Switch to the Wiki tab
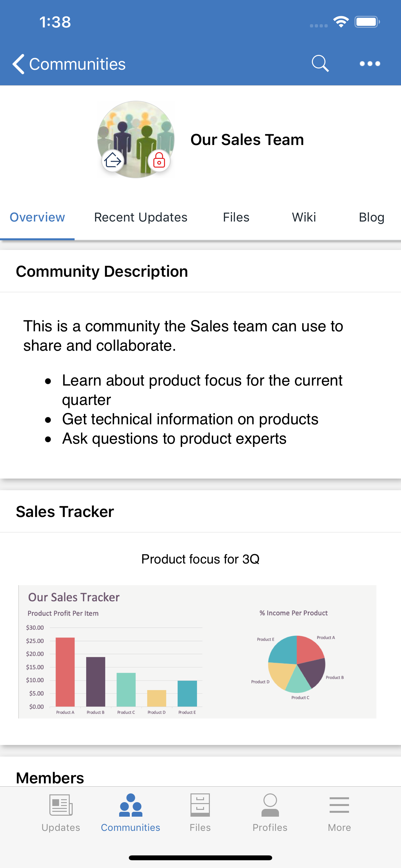 click(304, 217)
